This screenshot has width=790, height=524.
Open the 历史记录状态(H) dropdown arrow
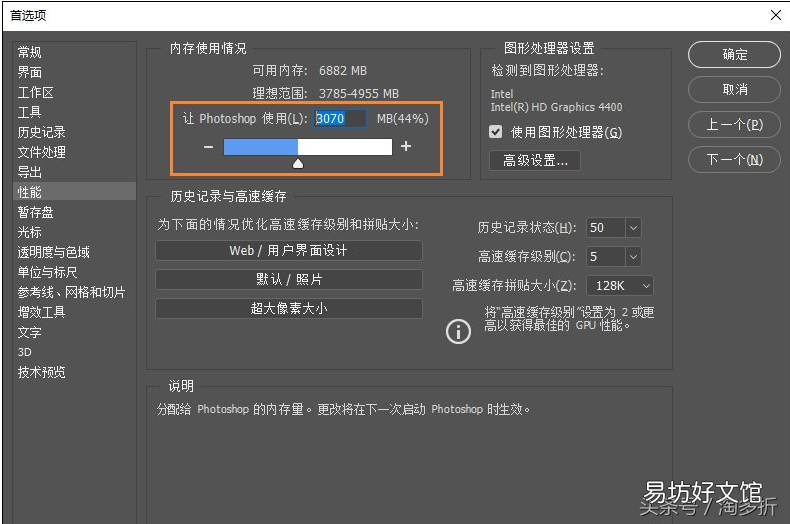point(633,228)
